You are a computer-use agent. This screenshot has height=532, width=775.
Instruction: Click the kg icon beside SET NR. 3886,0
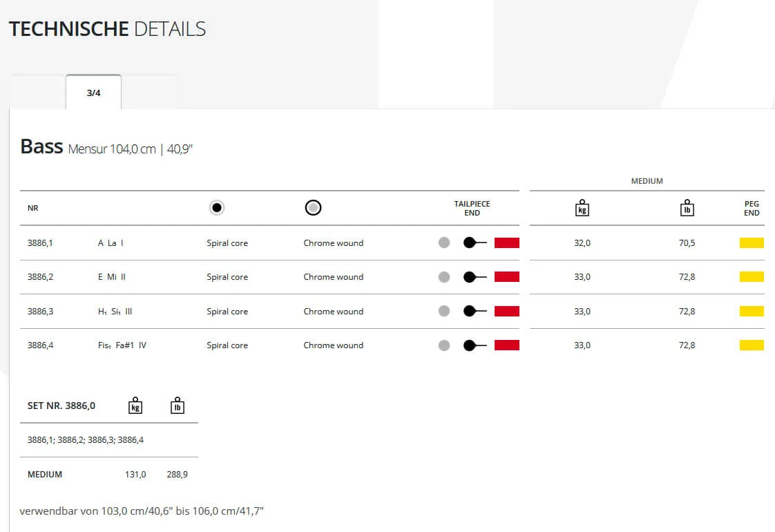pyautogui.click(x=135, y=406)
